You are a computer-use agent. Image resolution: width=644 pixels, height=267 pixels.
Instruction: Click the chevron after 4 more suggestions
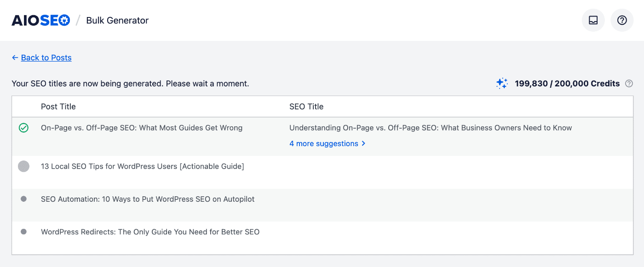pos(363,143)
